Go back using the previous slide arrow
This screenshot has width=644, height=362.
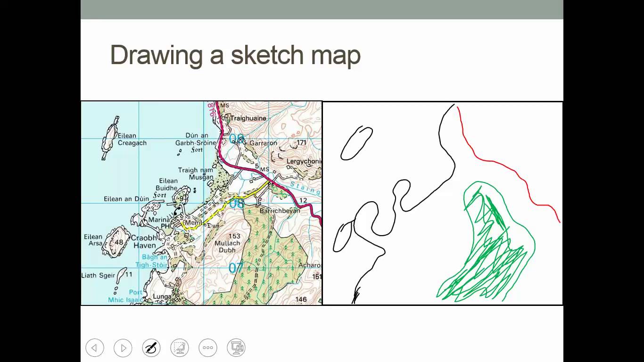[x=95, y=347]
